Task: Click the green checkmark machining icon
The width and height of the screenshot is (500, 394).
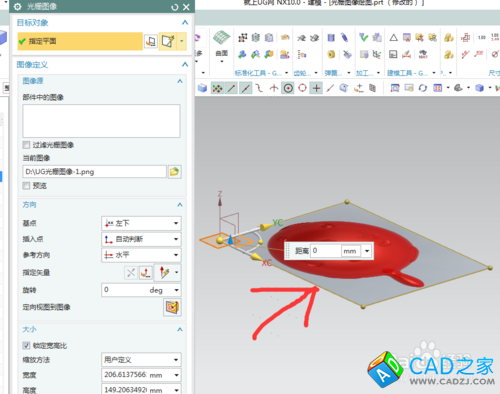Action: click(364, 37)
